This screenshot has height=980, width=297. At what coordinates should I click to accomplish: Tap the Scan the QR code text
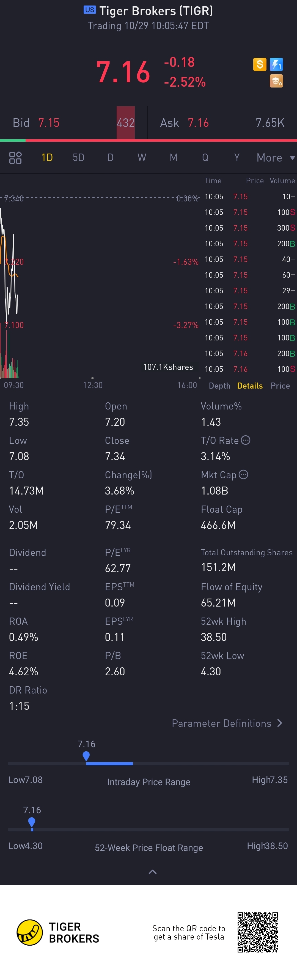[x=189, y=933]
